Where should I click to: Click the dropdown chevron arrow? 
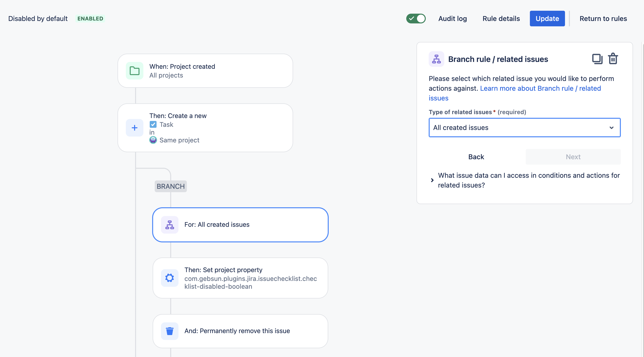point(611,128)
